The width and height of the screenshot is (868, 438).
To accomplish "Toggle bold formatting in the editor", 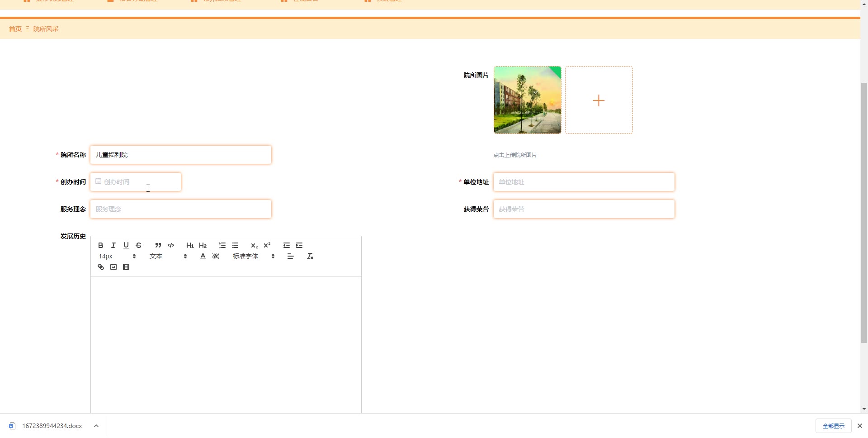I will pos(101,245).
